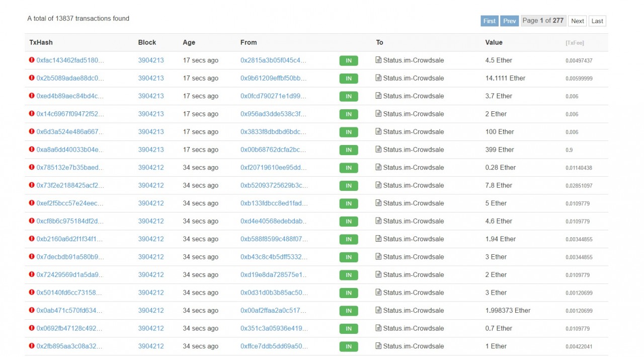Screen dimensions: 644x357
Task: Open sender address 0x9b61209effbf50bb
Action: (x=274, y=78)
